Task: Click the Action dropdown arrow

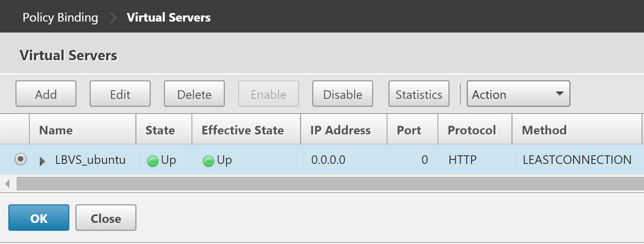Action: [x=560, y=94]
